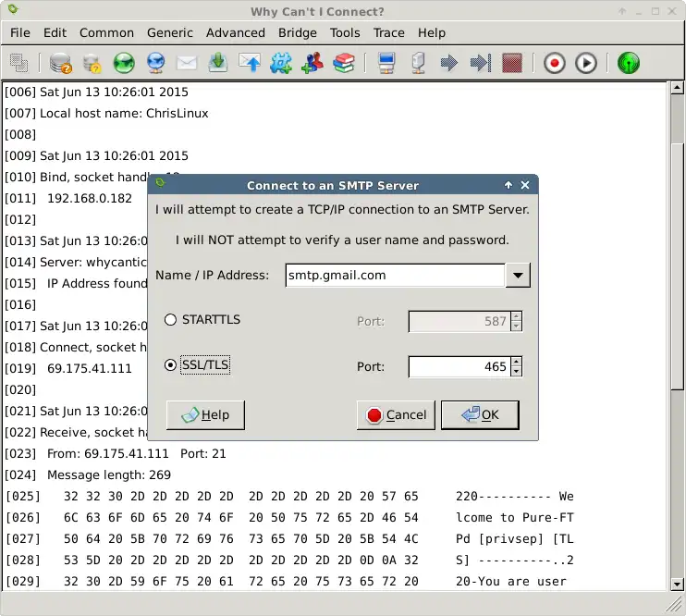The height and width of the screenshot is (616, 686).
Task: Click the stacked books toolbar icon
Action: 343,63
